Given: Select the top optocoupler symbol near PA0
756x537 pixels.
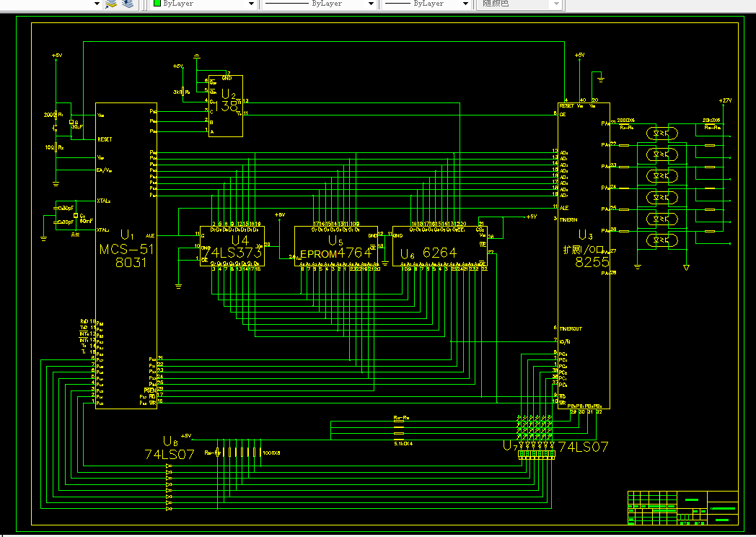Looking at the screenshot, I should 662,133.
